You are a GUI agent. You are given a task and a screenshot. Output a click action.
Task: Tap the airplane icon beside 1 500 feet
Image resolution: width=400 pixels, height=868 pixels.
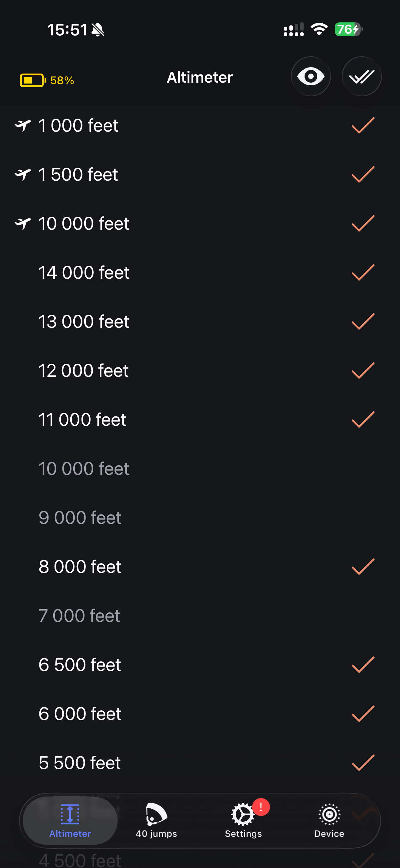click(x=23, y=174)
